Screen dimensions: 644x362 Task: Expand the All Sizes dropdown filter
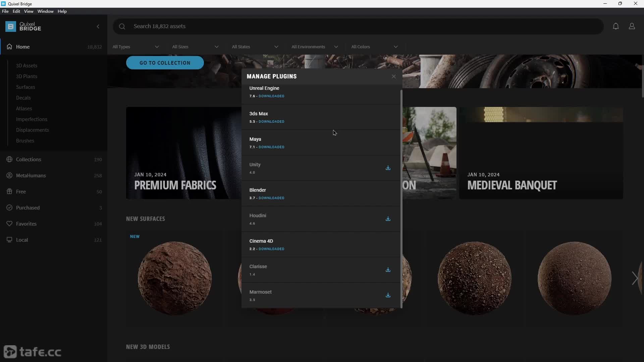(x=195, y=46)
